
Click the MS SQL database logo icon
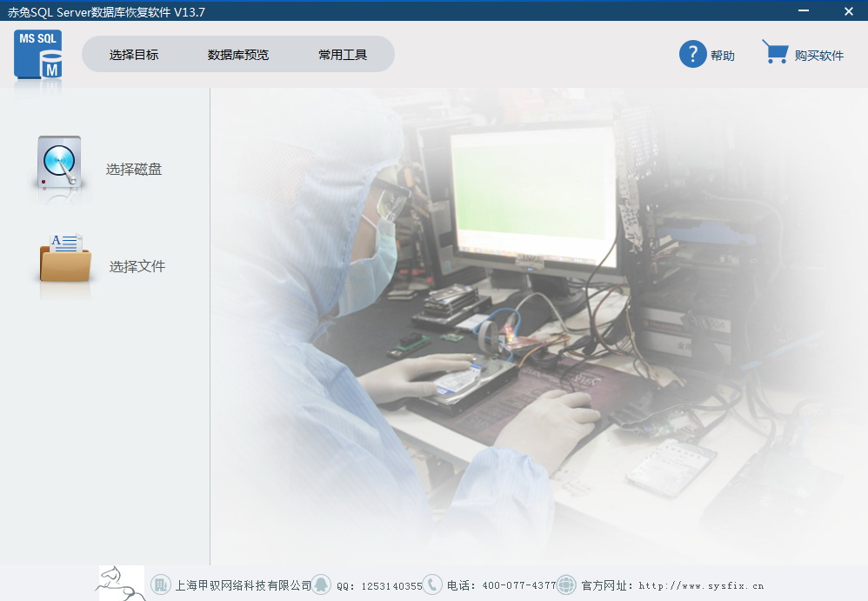click(37, 54)
